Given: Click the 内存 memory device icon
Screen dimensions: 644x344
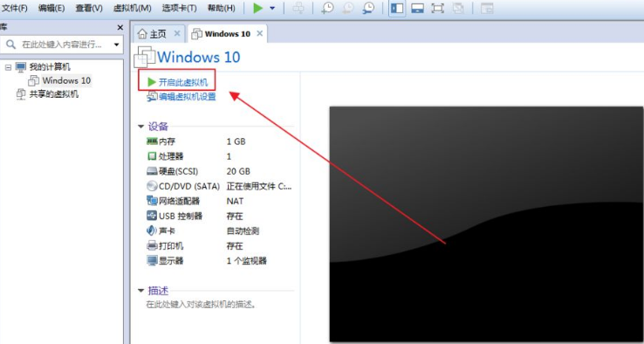Looking at the screenshot, I should 152,141.
